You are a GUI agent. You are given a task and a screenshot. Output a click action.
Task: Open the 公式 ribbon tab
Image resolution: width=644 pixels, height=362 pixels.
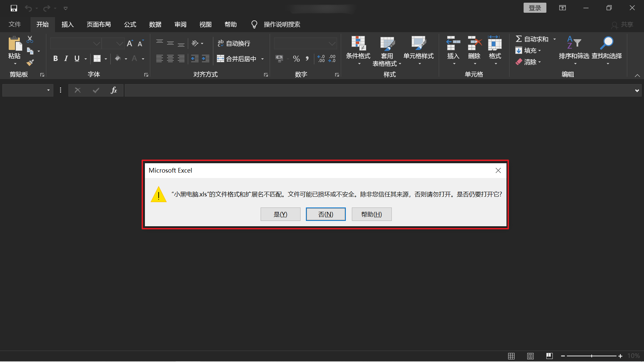click(x=130, y=24)
